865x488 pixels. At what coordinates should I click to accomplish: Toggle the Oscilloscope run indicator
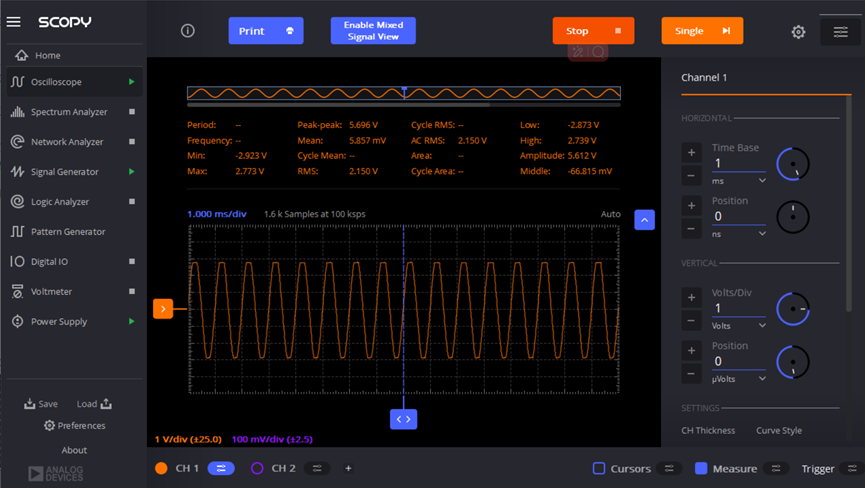[x=132, y=82]
